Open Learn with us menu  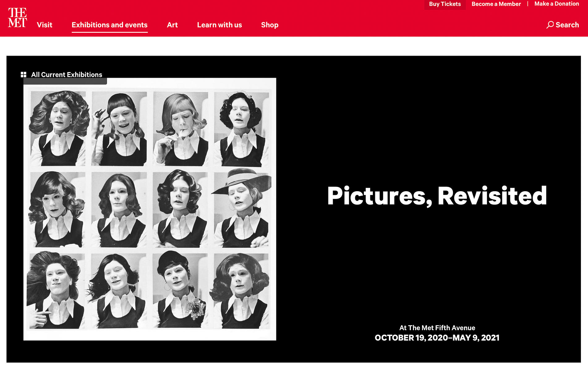[219, 25]
